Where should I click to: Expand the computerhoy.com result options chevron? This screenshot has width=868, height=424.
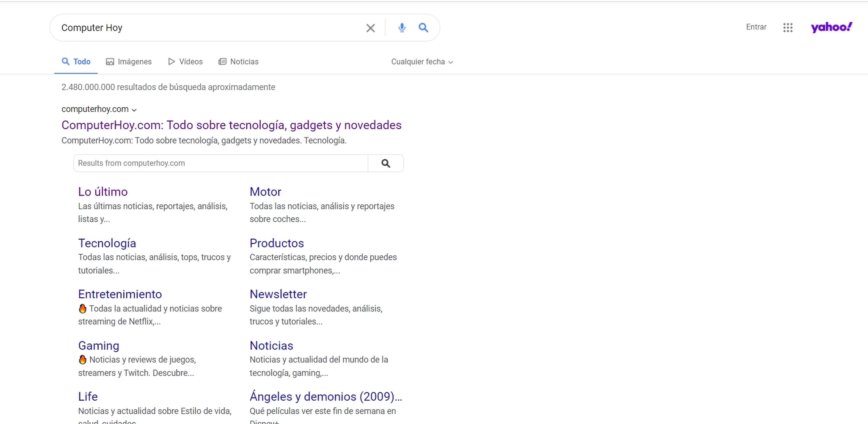tap(134, 110)
